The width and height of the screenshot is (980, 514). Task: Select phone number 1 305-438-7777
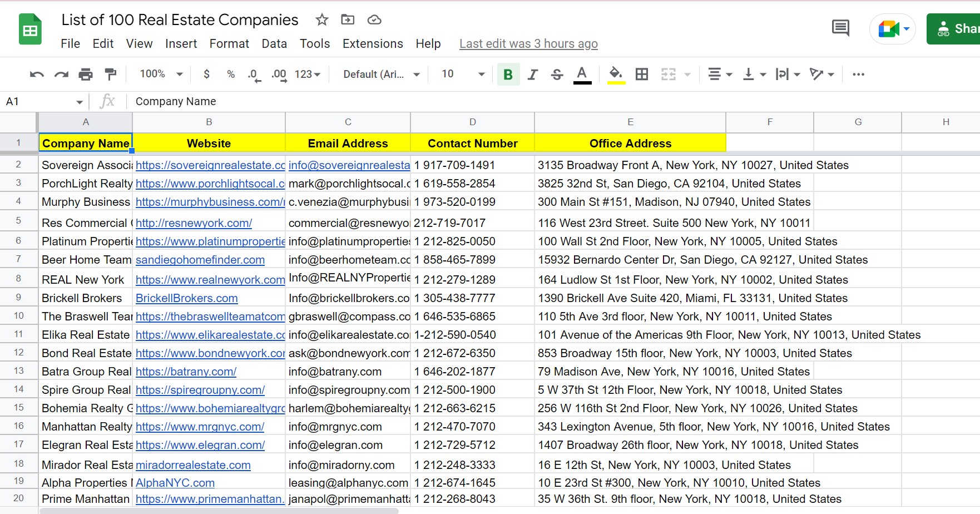tap(473, 298)
